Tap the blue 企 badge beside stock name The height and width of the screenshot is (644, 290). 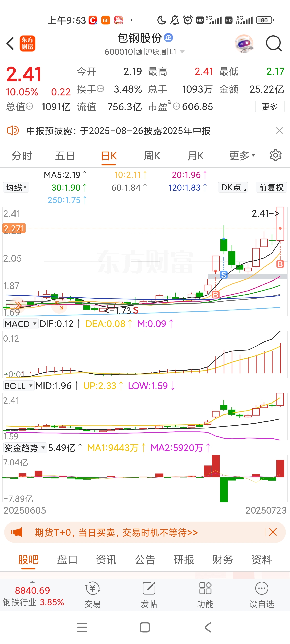point(168,38)
